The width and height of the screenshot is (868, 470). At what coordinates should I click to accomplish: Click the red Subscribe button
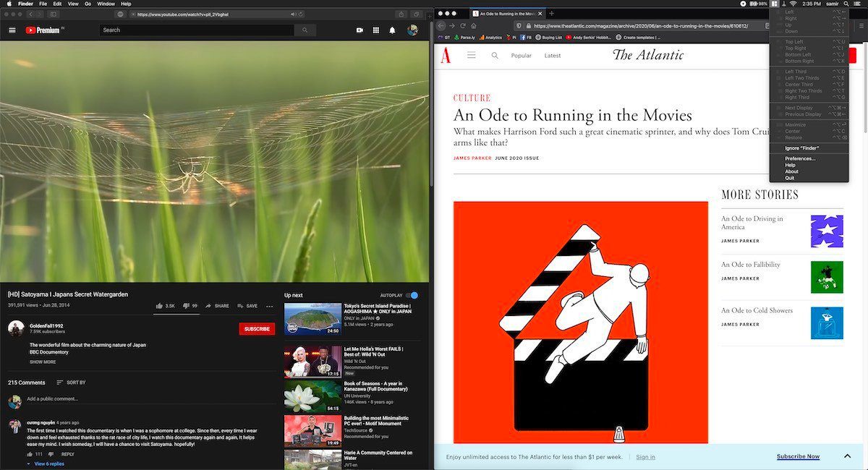[x=257, y=329]
